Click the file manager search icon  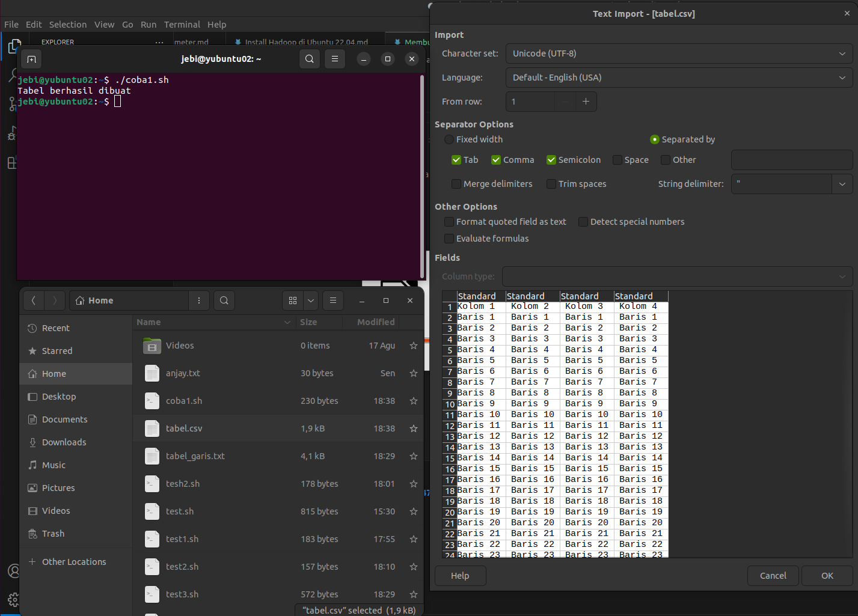click(224, 300)
